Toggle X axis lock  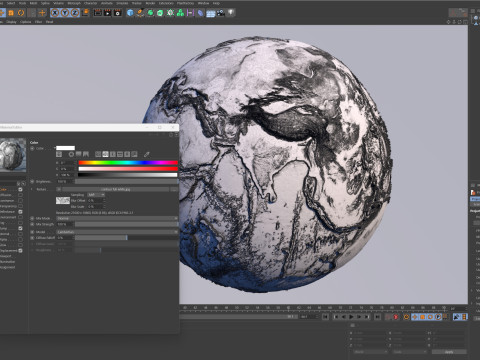click(x=55, y=13)
